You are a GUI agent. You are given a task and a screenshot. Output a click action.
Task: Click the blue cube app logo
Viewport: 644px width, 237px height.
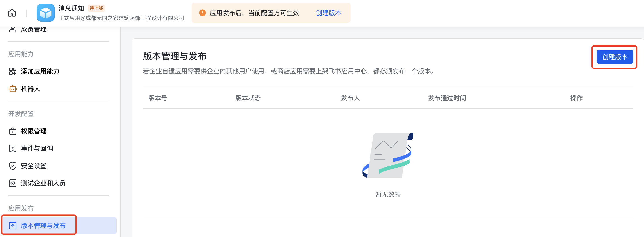(45, 13)
